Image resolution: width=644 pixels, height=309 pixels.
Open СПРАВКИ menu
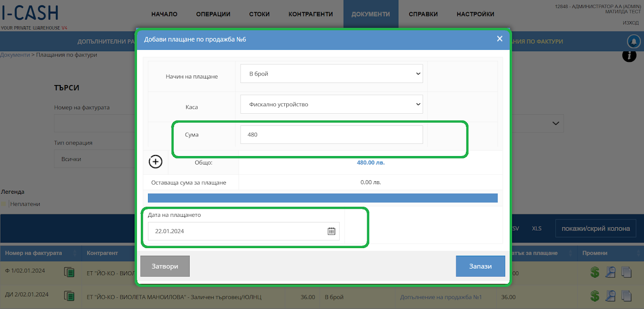pyautogui.click(x=423, y=14)
